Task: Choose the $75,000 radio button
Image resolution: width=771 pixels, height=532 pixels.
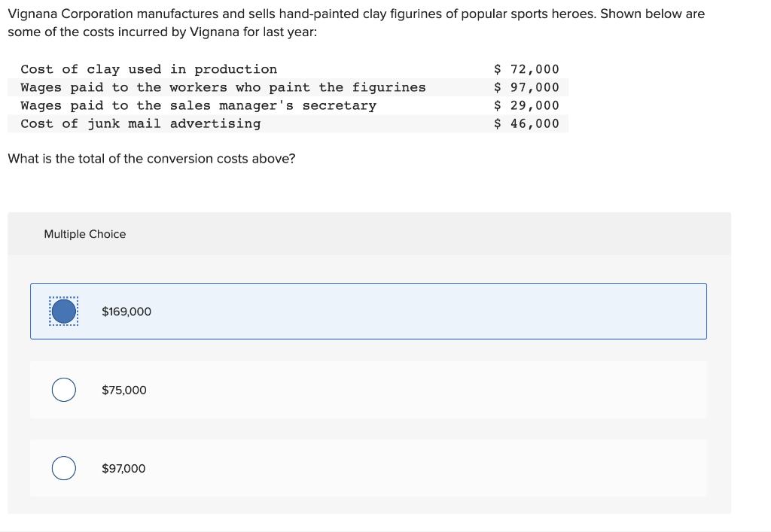Action: pos(64,390)
